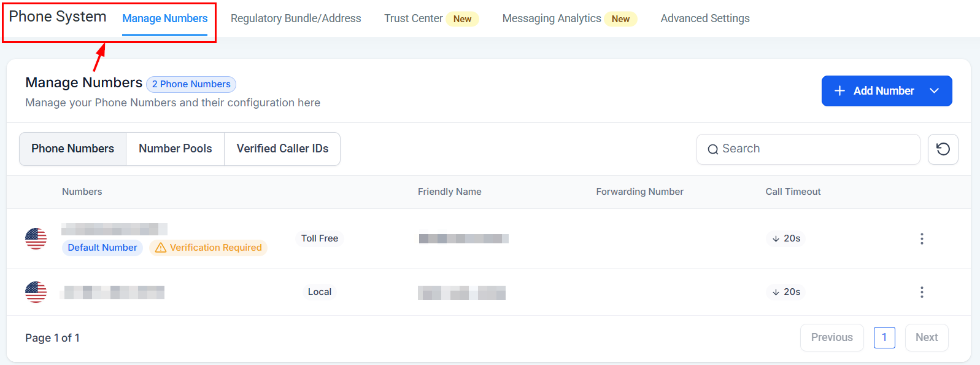Switch to Number Pools sub-tab
Viewport: 980px width, 365px height.
point(175,149)
